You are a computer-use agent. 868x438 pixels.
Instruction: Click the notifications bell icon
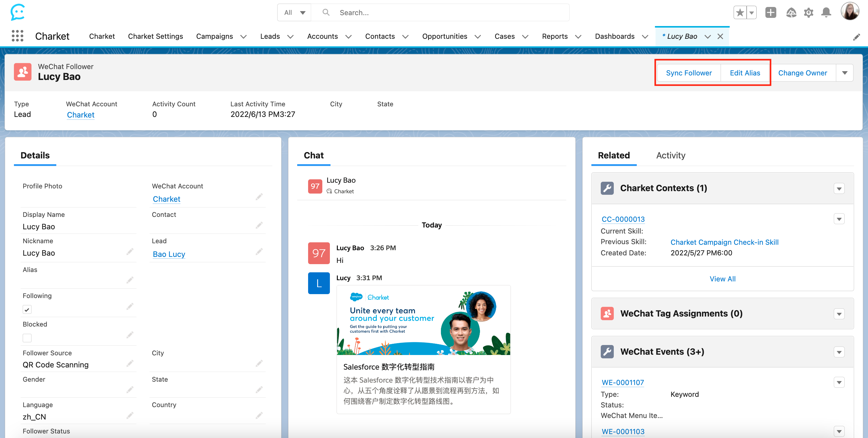point(826,13)
